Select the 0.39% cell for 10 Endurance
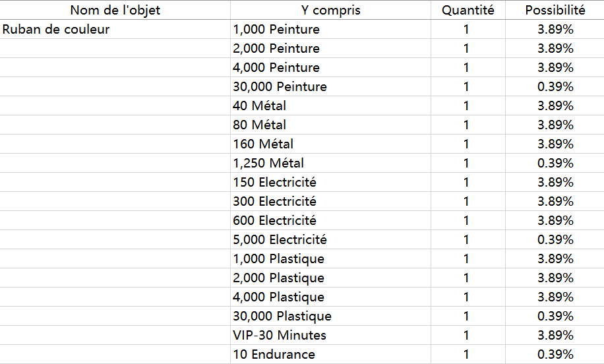Image resolution: width=604 pixels, height=364 pixels. pos(555,354)
